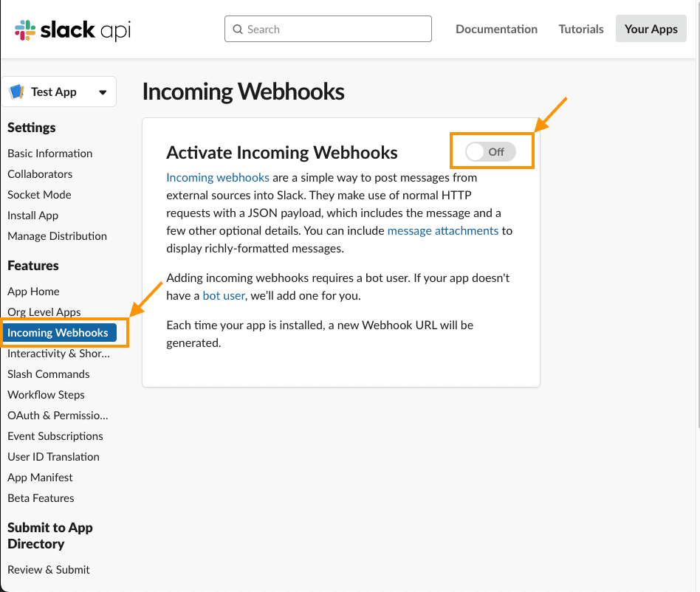Select Socket Mode in the sidebar
700x592 pixels.
click(x=39, y=194)
